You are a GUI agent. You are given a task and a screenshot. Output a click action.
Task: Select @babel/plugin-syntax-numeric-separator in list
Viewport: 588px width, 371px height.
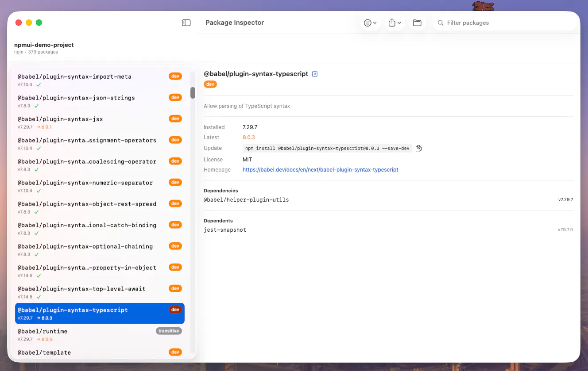point(100,186)
